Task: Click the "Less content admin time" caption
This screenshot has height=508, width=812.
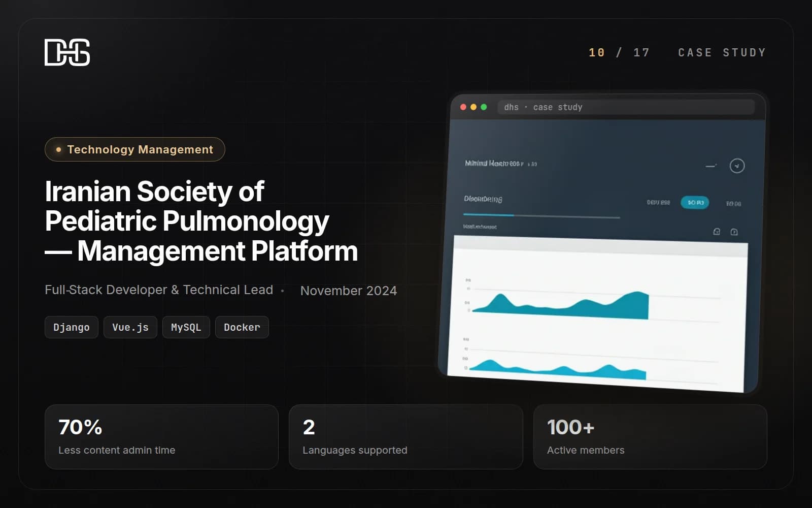Action: coord(117,450)
